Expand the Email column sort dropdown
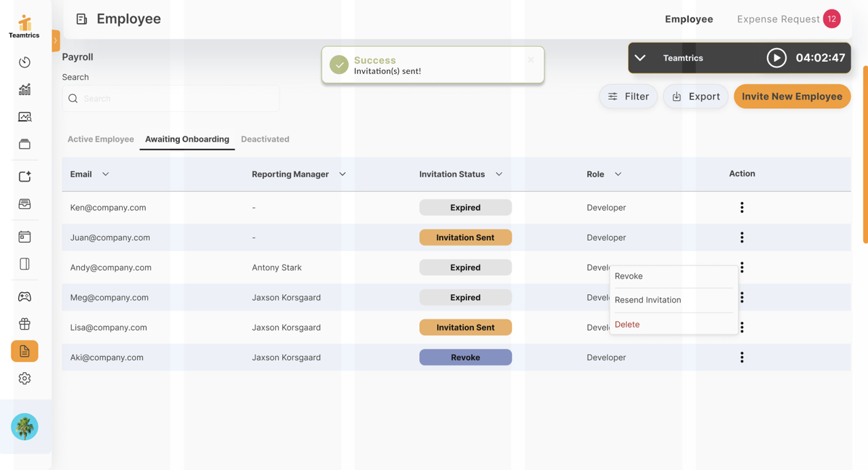868x470 pixels. click(106, 174)
